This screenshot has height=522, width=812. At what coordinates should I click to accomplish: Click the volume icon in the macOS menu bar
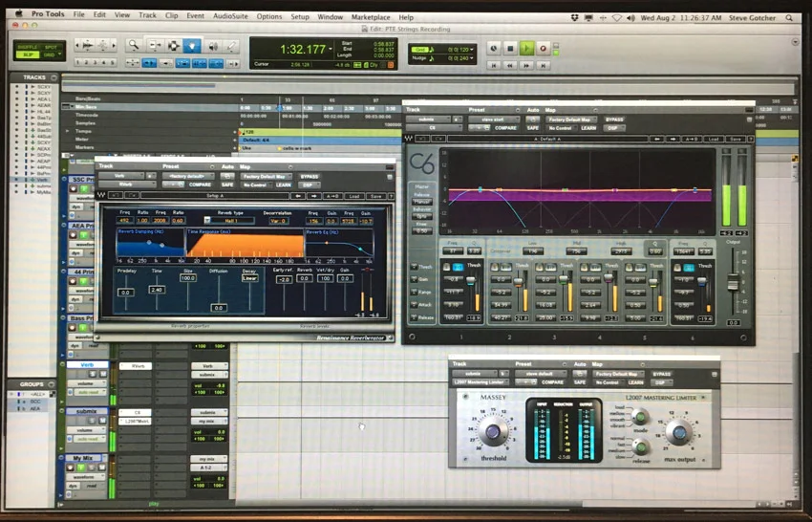coord(630,17)
